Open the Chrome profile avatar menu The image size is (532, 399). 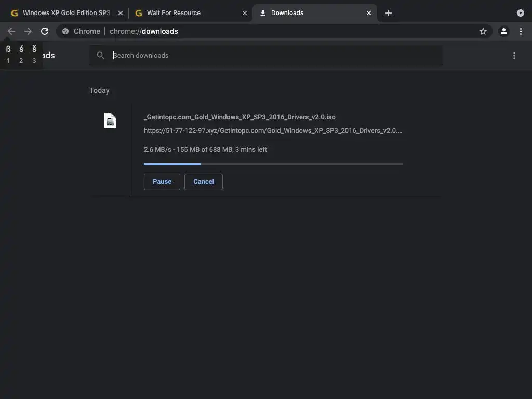(503, 31)
